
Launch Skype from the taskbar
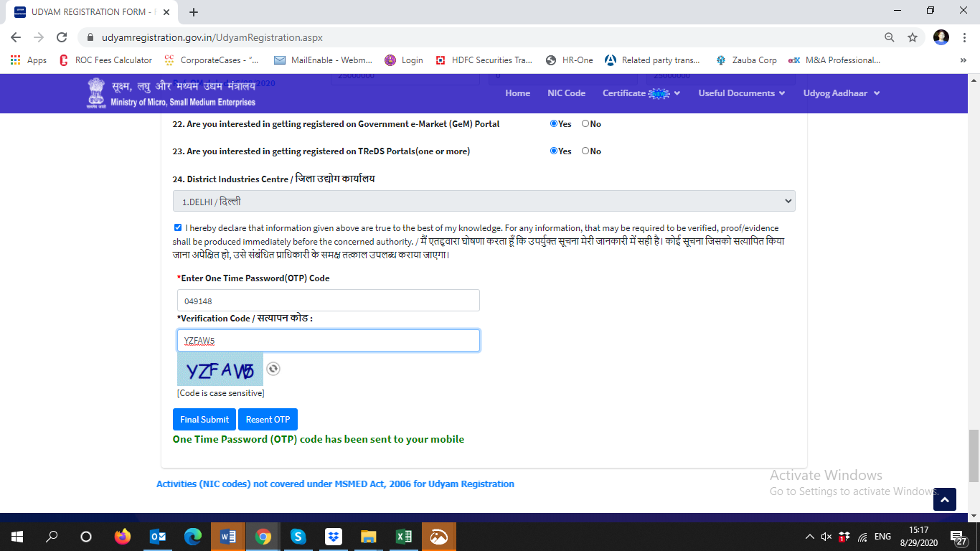(298, 537)
